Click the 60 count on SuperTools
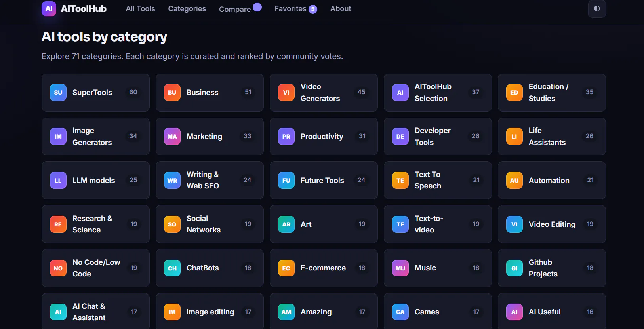The image size is (644, 329). (x=133, y=92)
